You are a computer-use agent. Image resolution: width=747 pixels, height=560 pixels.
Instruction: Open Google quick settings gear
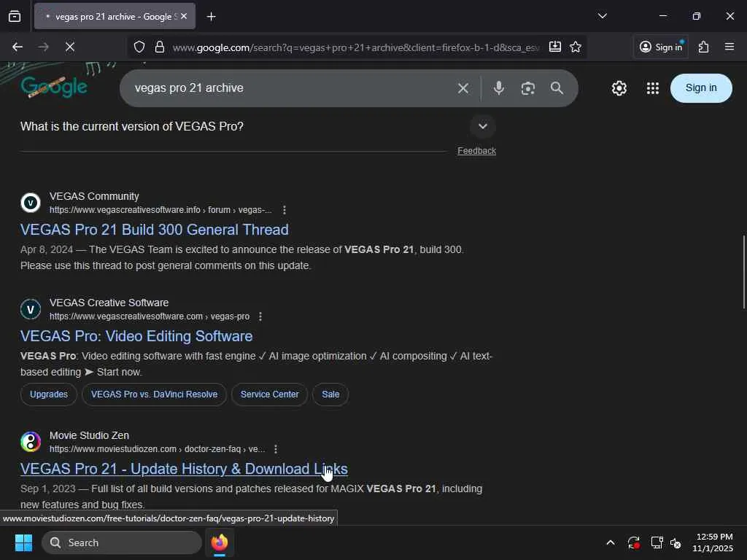619,88
